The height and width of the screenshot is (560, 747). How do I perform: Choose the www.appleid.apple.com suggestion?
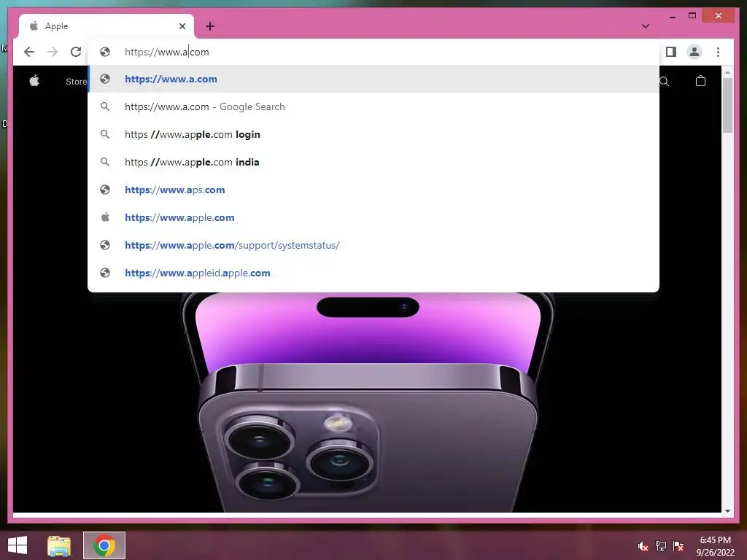(x=373, y=273)
